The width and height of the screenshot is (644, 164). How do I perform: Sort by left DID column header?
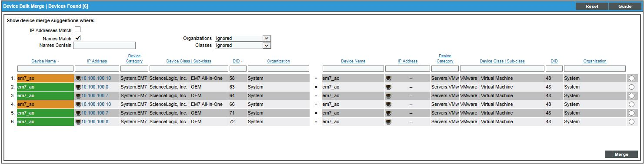tap(236, 61)
